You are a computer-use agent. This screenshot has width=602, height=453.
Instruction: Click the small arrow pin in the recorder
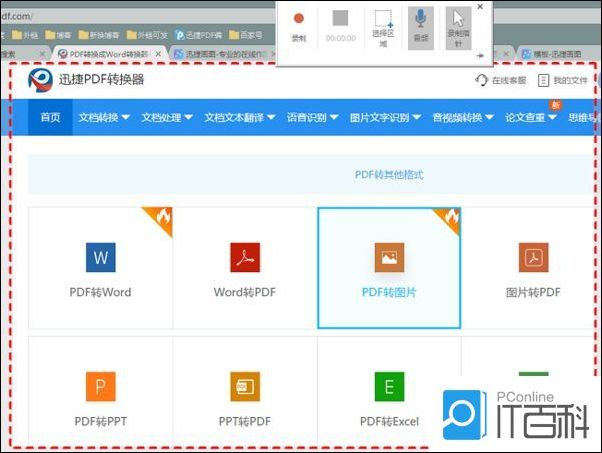coord(480,56)
